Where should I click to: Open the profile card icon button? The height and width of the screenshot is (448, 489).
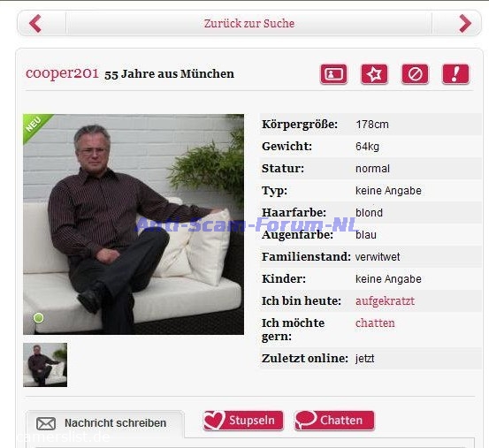pyautogui.click(x=333, y=74)
